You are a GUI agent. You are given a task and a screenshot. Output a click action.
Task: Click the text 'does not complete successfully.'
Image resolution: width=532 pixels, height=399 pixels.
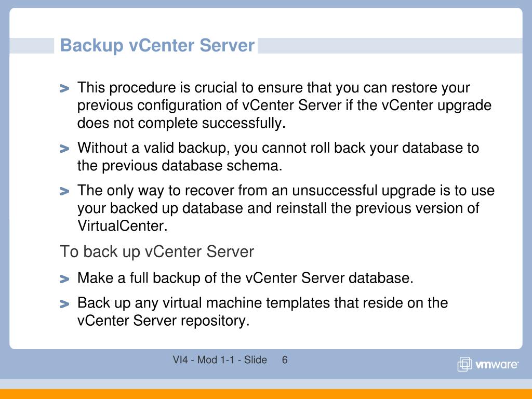coord(181,123)
